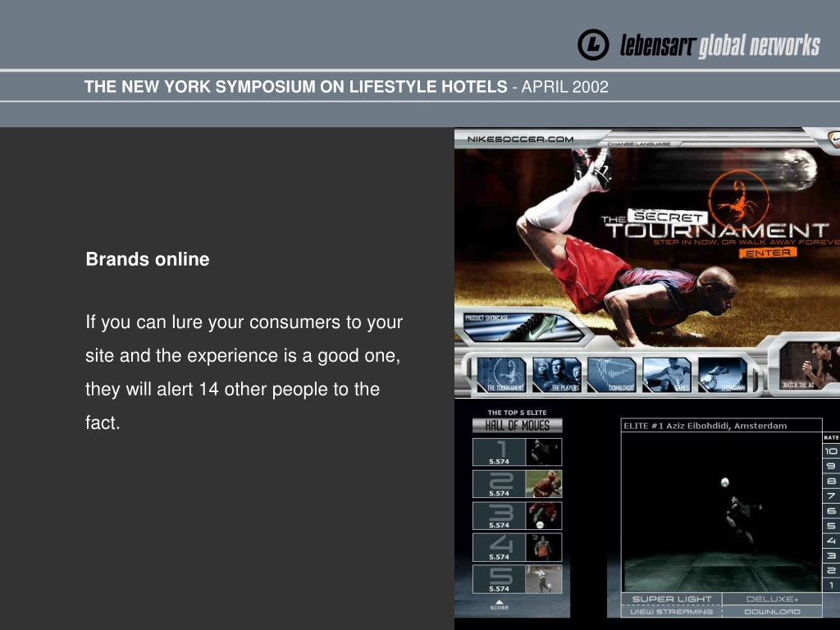Click the "Brands online" heading
The image size is (840, 630).
pos(148,259)
